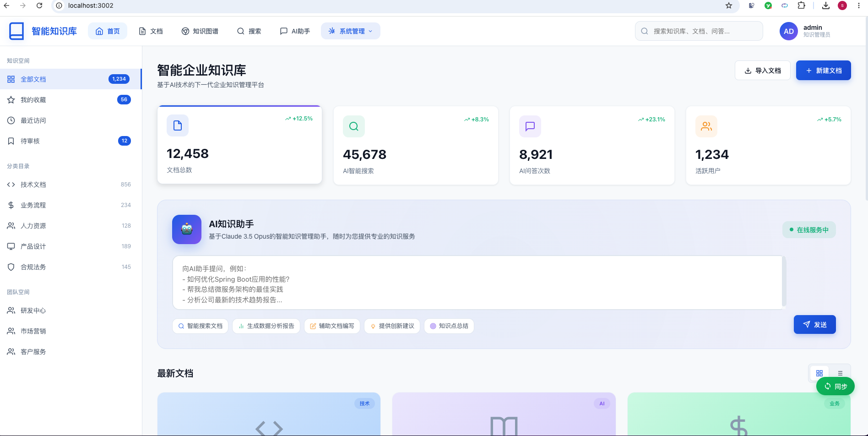868x436 pixels.
Task: Click the AI智能搜索 magnifier icon
Action: tap(354, 126)
